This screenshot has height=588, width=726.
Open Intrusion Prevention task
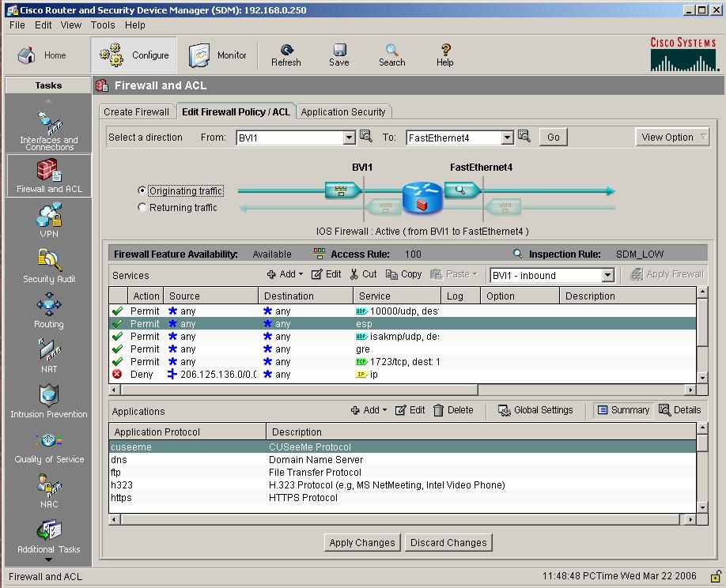pos(49,396)
